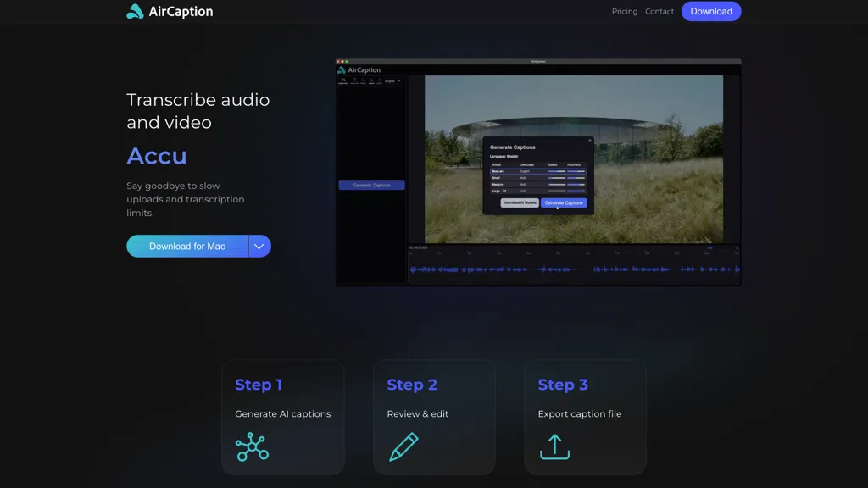The image size is (868, 488).
Task: Open the English language dropdown in the toolbar
Action: coord(392,80)
